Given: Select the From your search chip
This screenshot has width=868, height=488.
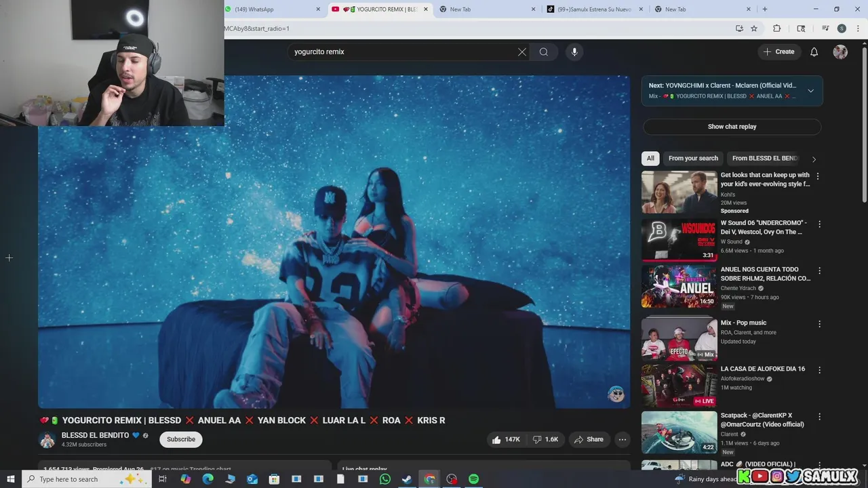Looking at the screenshot, I should 693,158.
